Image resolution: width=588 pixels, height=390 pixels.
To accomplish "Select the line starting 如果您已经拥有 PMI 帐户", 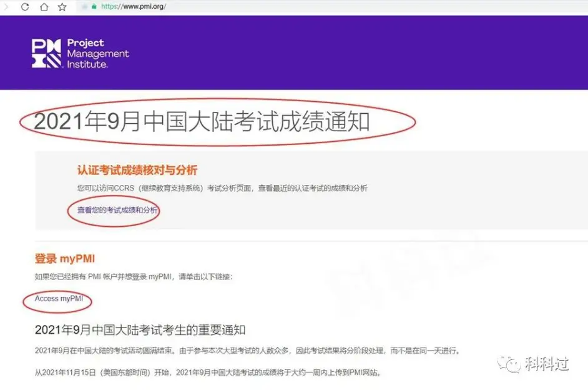I will [134, 277].
